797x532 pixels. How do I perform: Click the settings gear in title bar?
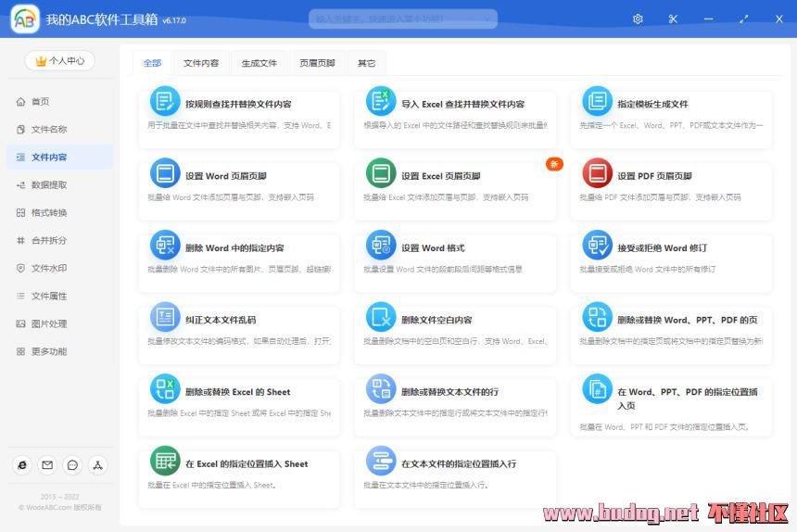[638, 19]
